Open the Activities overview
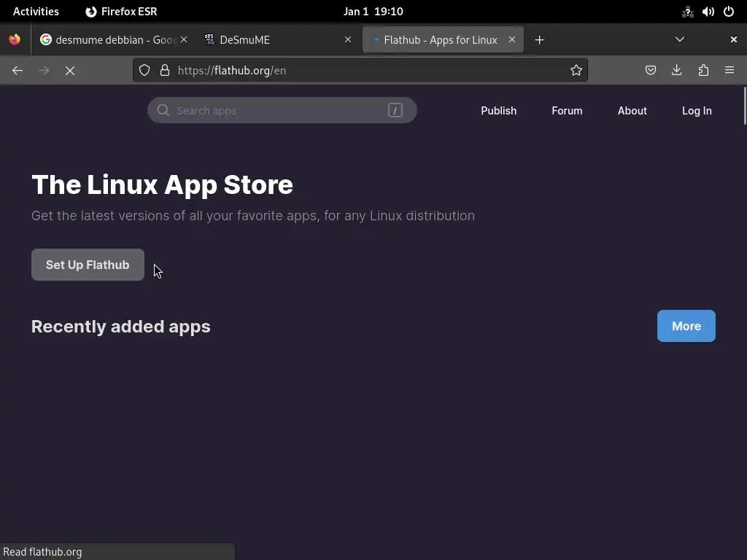This screenshot has width=747, height=560. tap(36, 12)
